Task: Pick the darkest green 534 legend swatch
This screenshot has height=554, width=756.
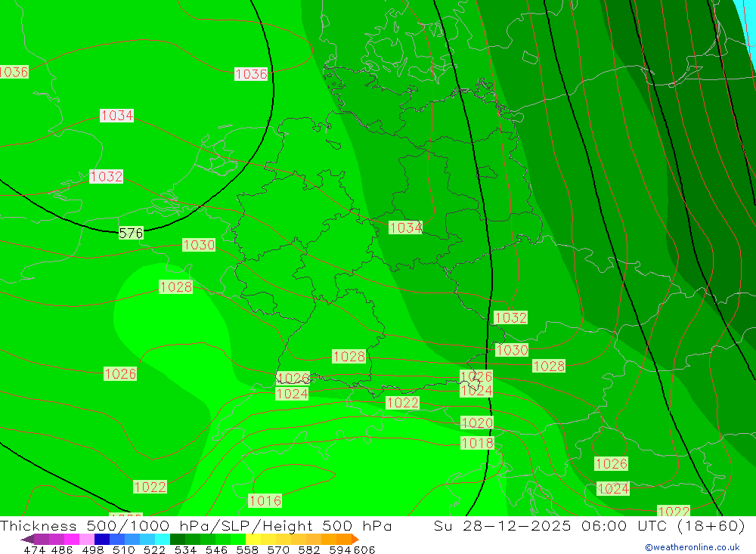Action: tap(178, 539)
